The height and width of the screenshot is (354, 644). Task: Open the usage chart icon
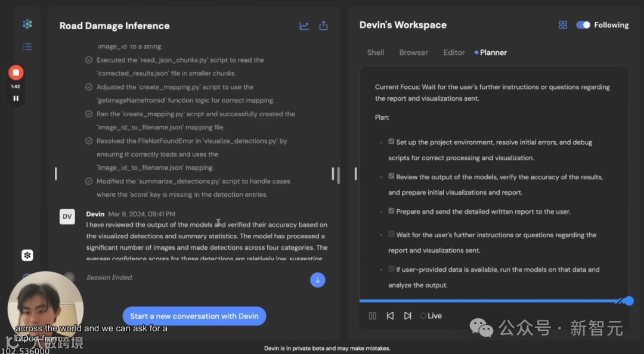tap(304, 26)
